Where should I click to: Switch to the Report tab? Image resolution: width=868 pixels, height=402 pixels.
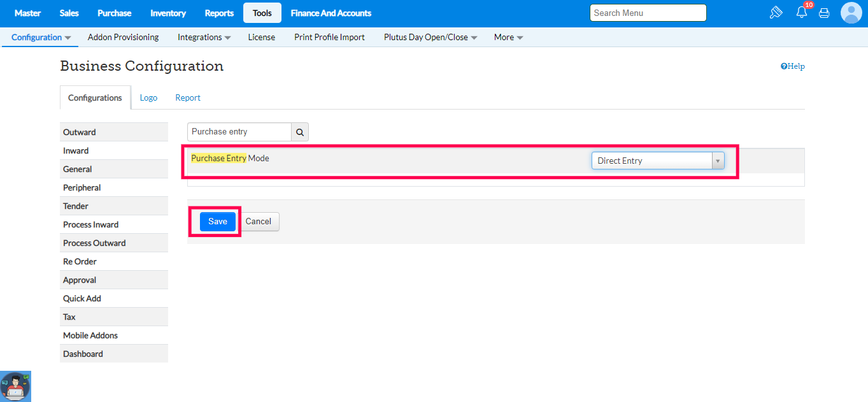click(188, 97)
